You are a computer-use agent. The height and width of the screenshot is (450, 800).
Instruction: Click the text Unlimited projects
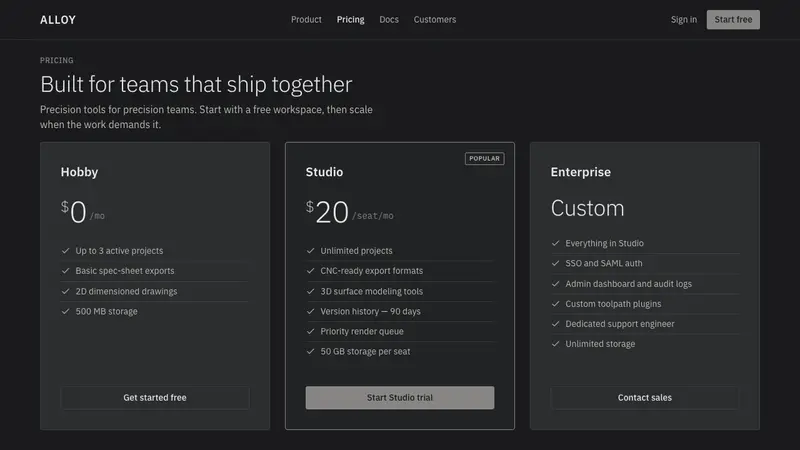tap(357, 251)
